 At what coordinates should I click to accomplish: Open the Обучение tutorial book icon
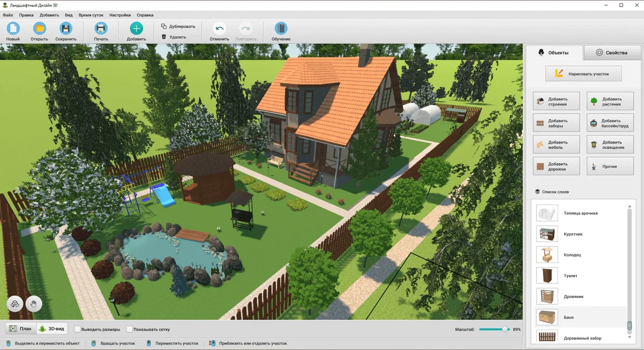coord(281,29)
